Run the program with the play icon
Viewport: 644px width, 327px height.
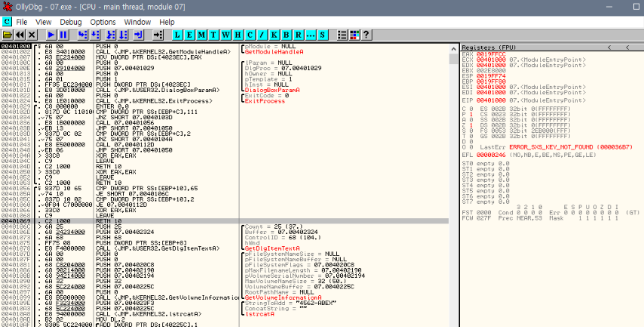51,35
